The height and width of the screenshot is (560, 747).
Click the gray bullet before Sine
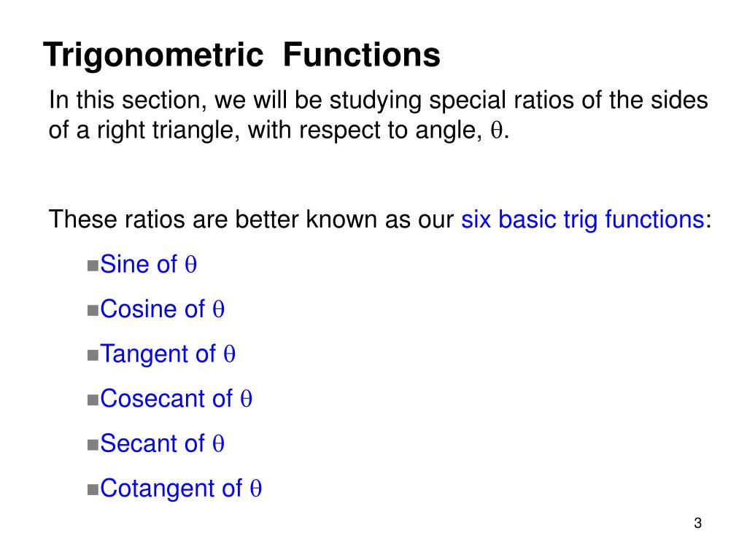point(93,265)
